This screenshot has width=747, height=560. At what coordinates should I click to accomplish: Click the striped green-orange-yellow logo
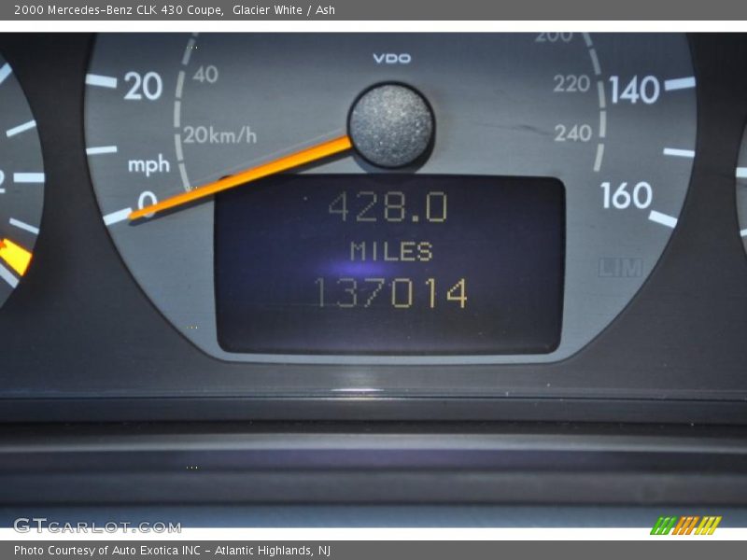pos(685,525)
